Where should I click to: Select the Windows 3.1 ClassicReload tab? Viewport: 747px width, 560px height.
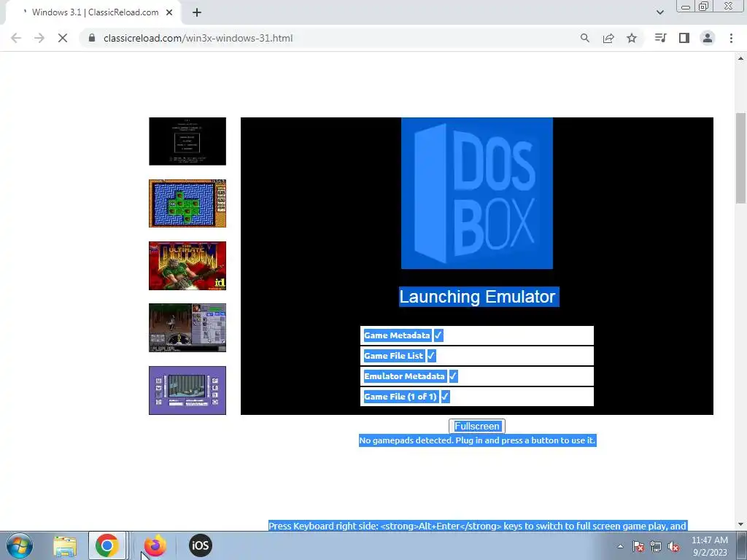pyautogui.click(x=94, y=12)
